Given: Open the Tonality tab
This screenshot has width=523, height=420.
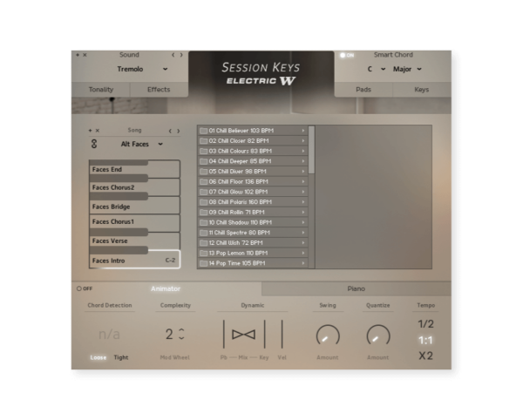Looking at the screenshot, I should 101,90.
